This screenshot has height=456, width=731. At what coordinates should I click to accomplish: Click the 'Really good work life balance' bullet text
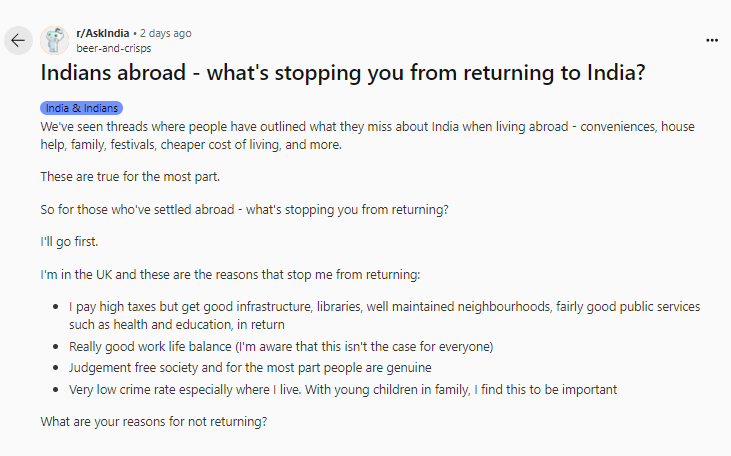(x=281, y=346)
